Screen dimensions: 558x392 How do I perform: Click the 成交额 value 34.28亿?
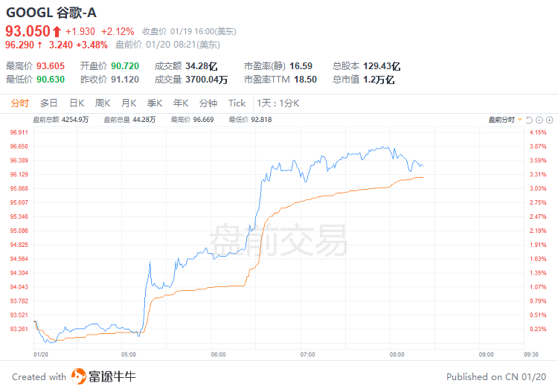point(201,66)
